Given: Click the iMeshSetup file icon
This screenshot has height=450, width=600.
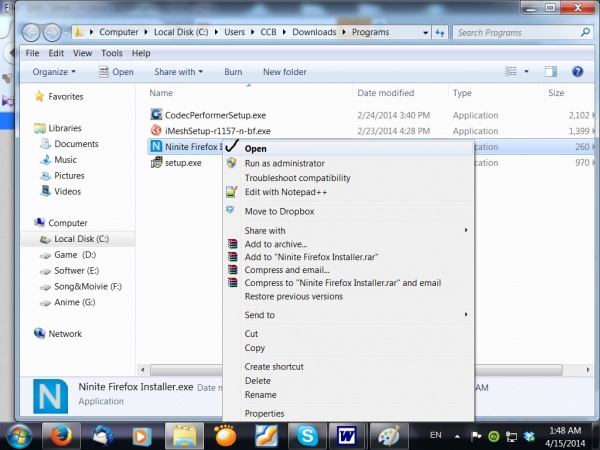Looking at the screenshot, I should pyautogui.click(x=156, y=130).
